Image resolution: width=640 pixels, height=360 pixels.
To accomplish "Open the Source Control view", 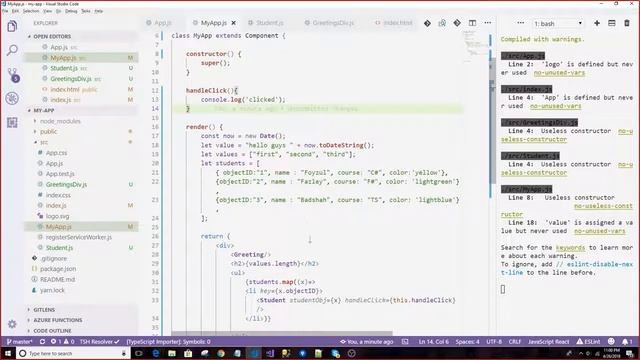I will tap(13, 75).
